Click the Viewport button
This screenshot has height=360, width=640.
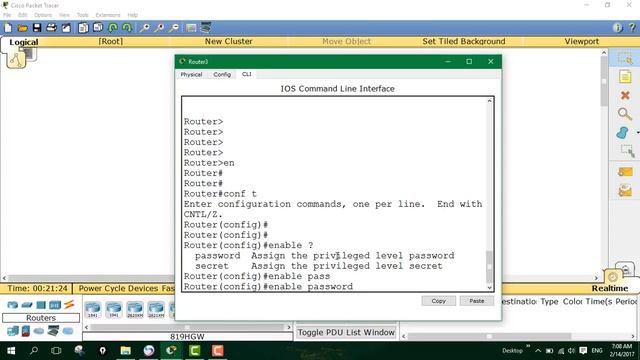582,41
